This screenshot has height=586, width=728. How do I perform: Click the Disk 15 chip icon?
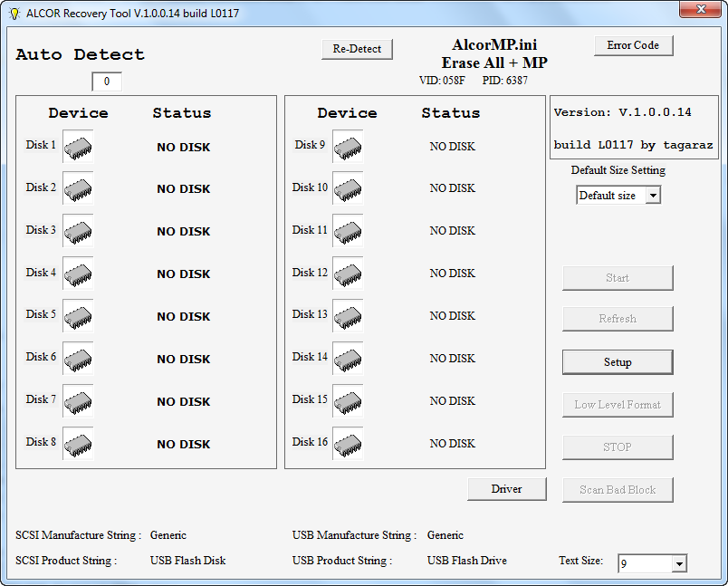(348, 401)
